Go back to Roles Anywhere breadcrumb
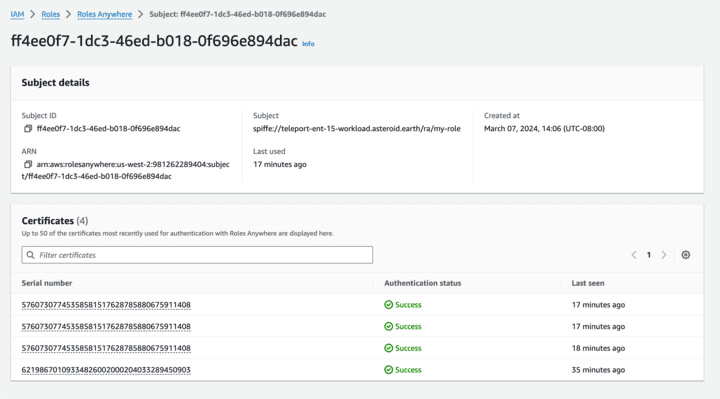Image resolution: width=720 pixels, height=399 pixels. [104, 14]
